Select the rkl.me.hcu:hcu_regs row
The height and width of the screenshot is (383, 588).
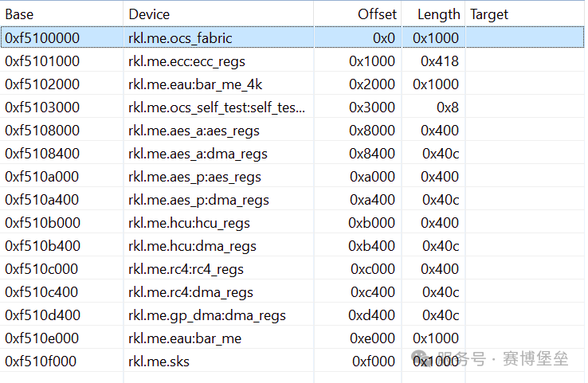[292, 223]
